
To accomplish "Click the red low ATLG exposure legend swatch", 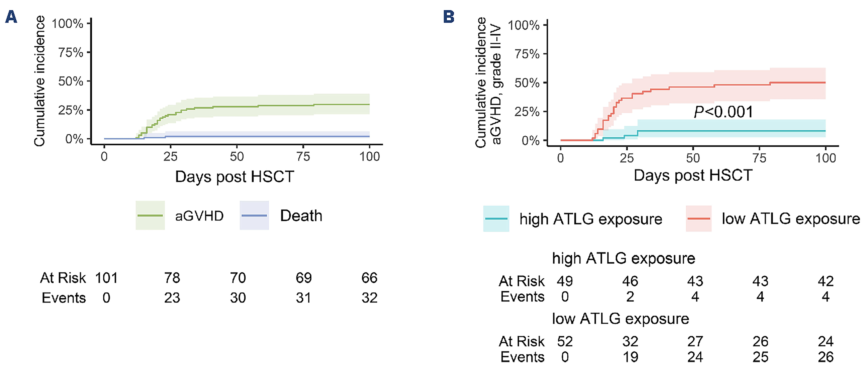I will click(x=699, y=218).
